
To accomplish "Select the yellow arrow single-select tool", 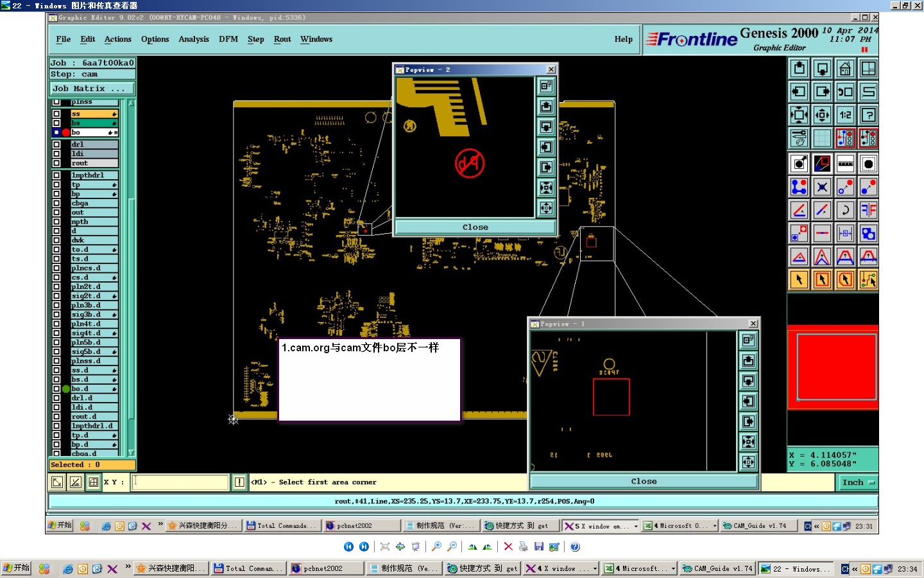I will [799, 279].
